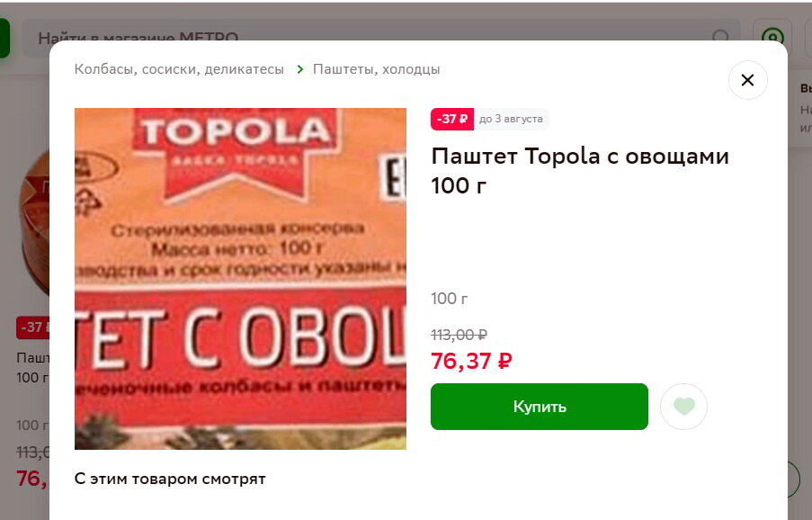Click the Topola pâté product image

[240, 279]
